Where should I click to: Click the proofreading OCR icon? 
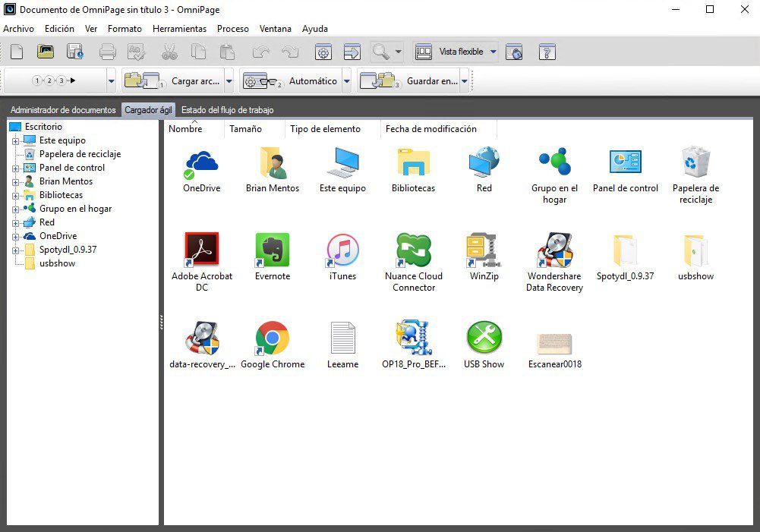click(137, 52)
